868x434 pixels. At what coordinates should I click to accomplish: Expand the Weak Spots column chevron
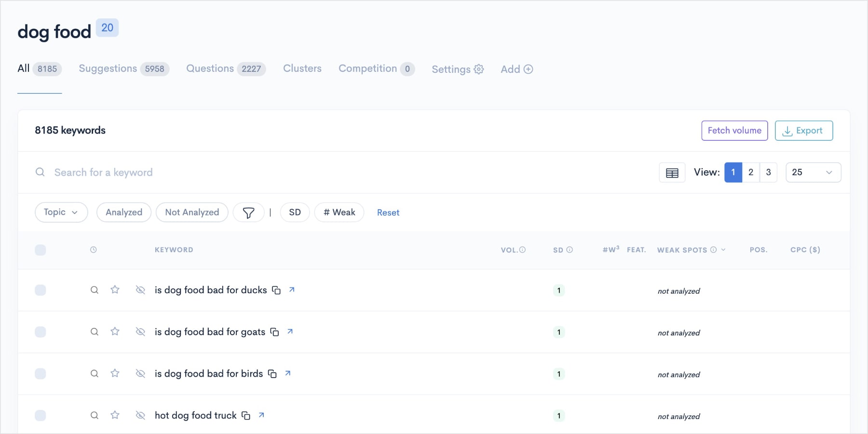click(723, 250)
